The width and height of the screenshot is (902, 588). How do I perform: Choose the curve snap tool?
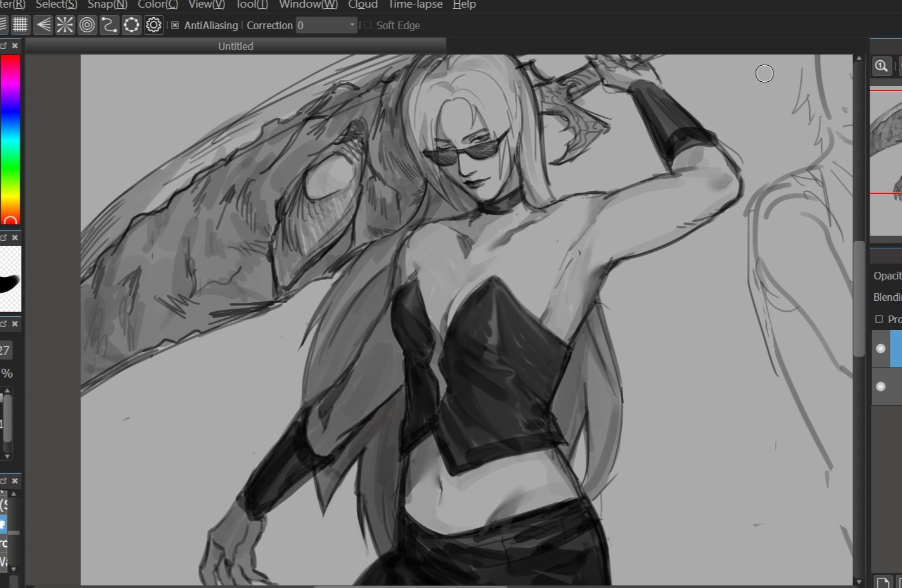click(x=109, y=25)
